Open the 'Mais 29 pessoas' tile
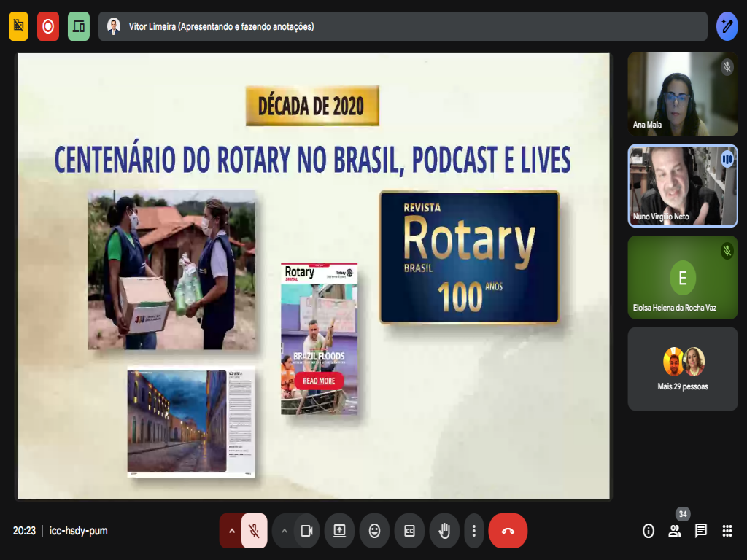 (683, 368)
